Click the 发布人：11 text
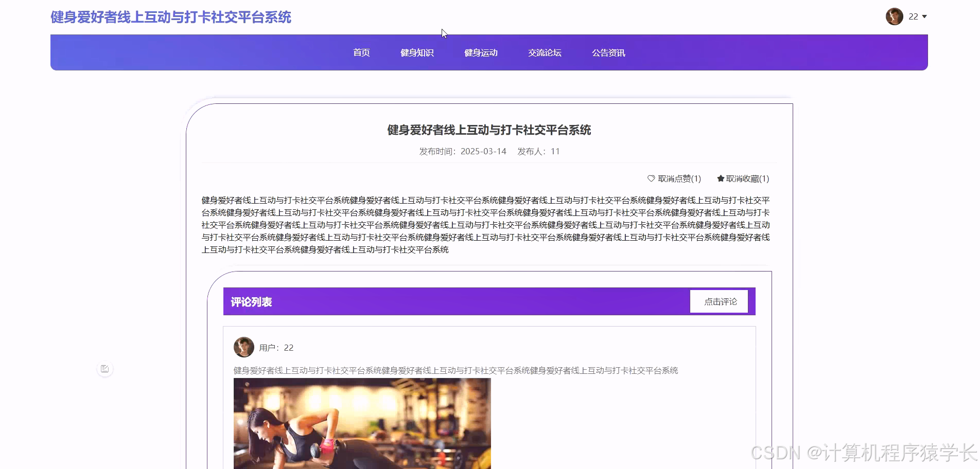 (x=538, y=151)
